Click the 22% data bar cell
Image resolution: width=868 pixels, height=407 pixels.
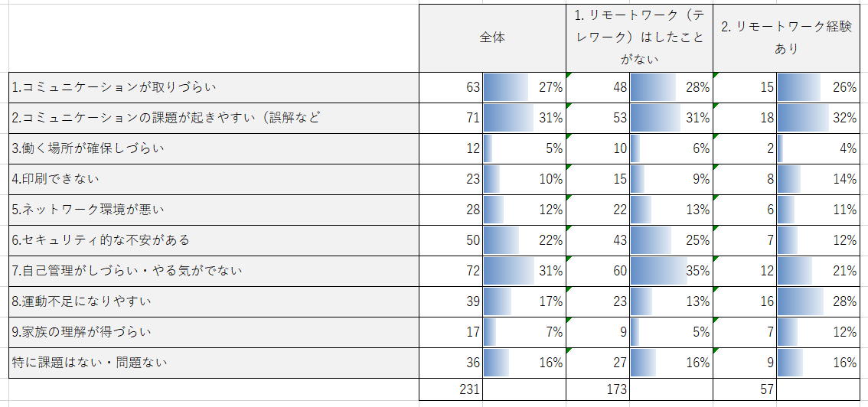coord(524,240)
